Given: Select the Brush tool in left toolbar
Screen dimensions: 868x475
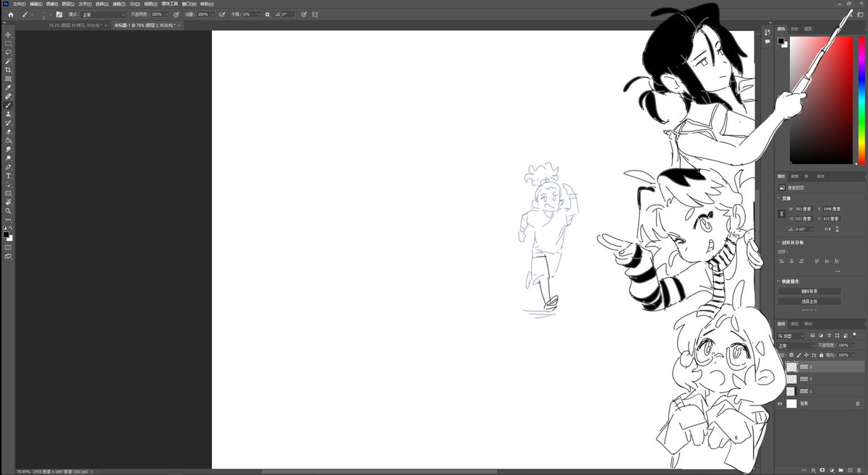Looking at the screenshot, I should 9,105.
